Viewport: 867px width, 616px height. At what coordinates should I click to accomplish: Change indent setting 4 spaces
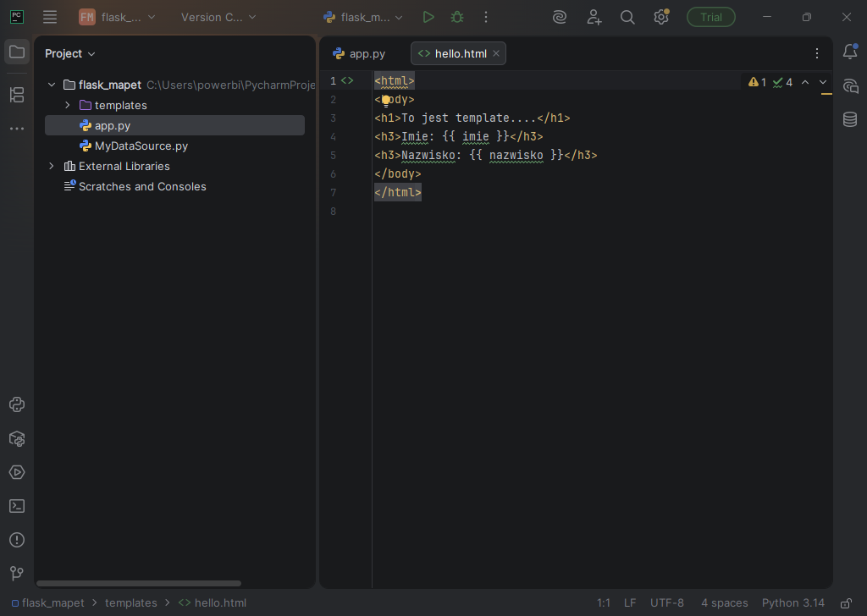click(x=725, y=602)
